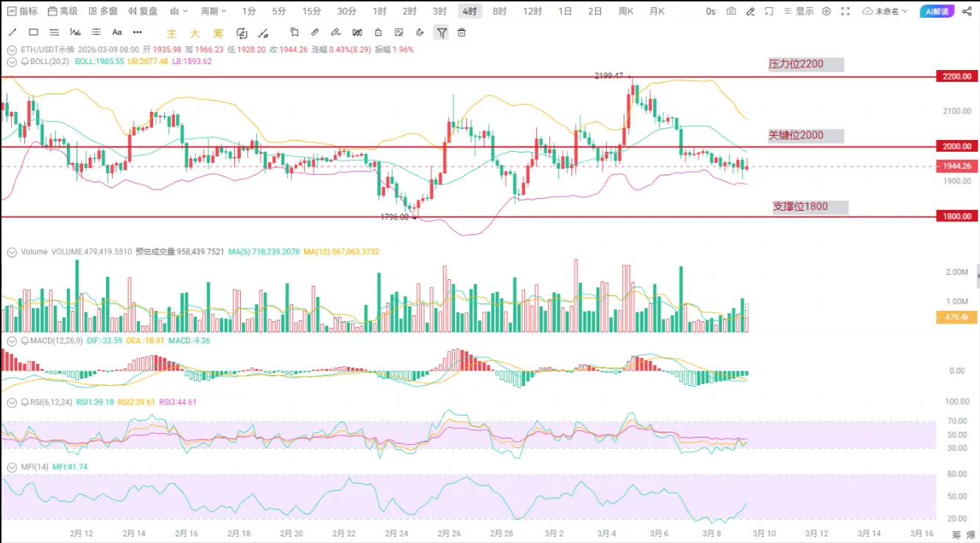Switch chart to 2日 interval
980x543 pixels.
tap(595, 11)
